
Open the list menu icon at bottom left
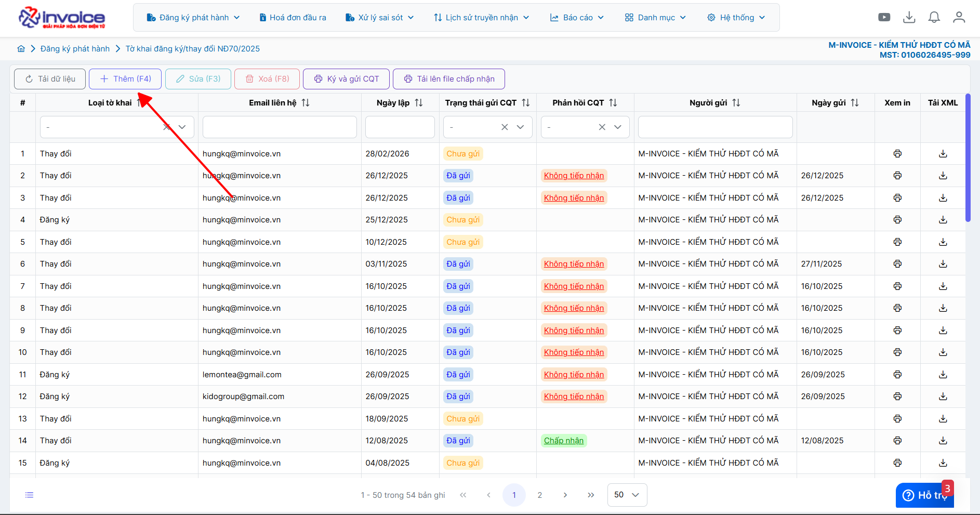click(x=30, y=495)
